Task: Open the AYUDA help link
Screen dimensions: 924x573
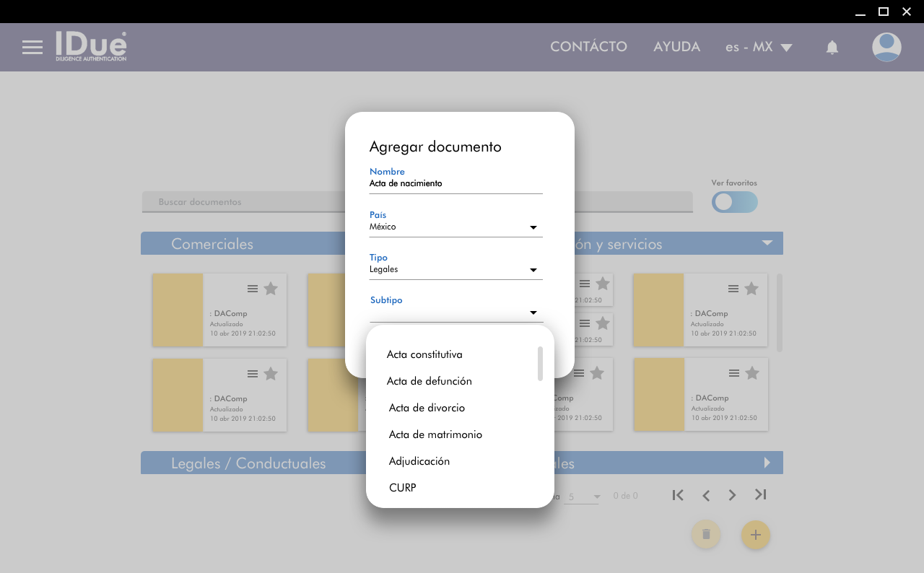Action: [x=676, y=47]
